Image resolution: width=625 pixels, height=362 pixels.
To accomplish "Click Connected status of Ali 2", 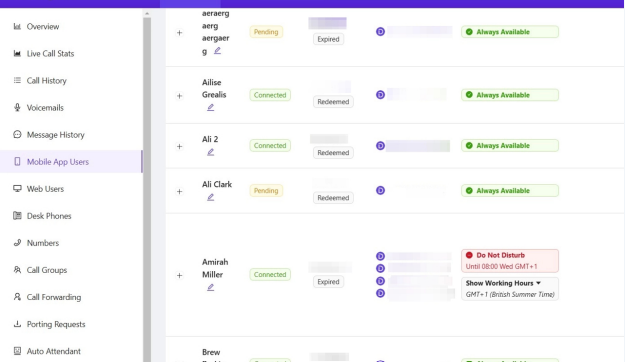I will [x=270, y=146].
